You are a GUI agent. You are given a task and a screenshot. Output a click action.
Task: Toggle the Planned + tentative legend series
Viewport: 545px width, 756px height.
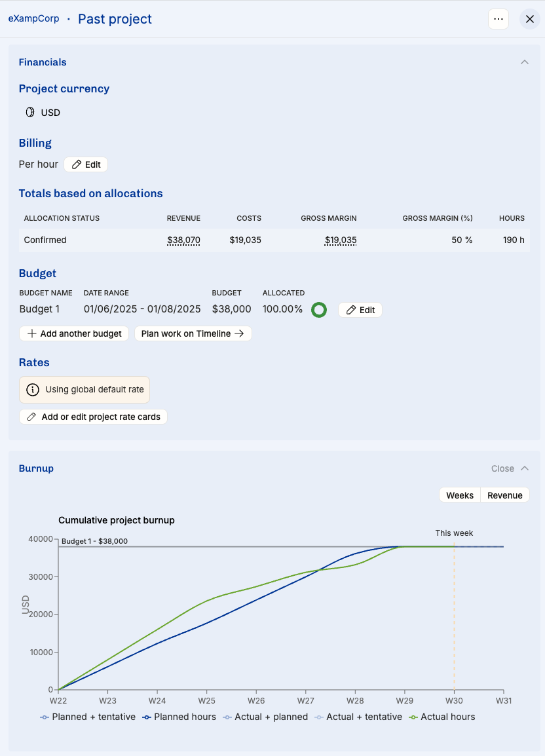pyautogui.click(x=88, y=717)
